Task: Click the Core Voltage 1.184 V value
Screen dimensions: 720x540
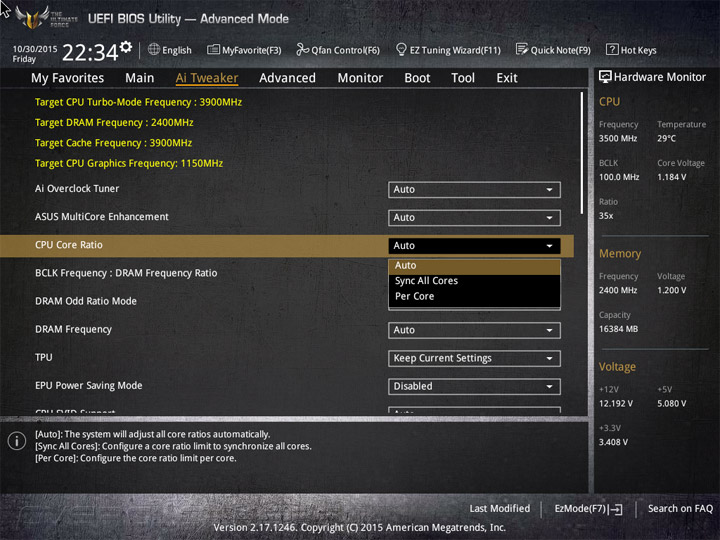Action: pos(671,177)
